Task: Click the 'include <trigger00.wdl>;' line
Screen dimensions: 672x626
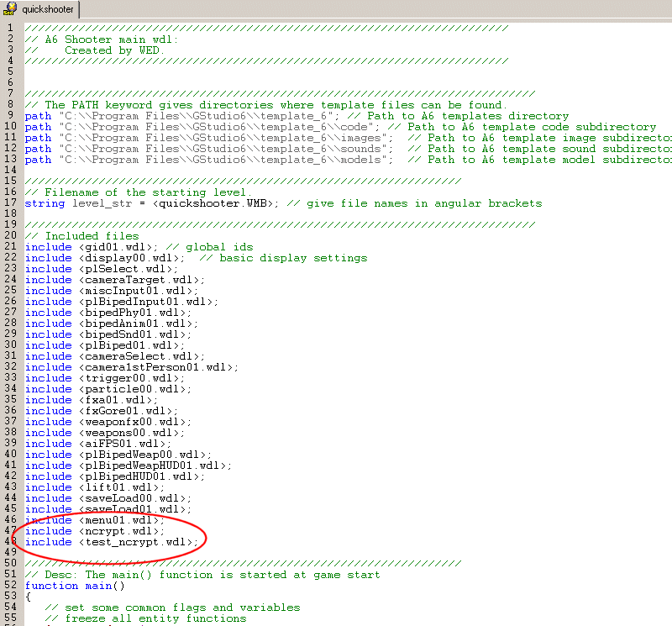Action: (104, 378)
